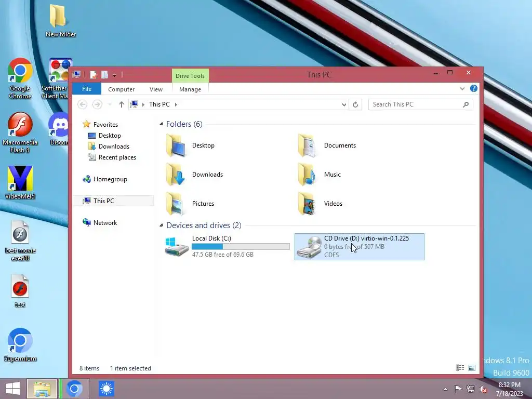This screenshot has height=399, width=532.
Task: Click the Drive Tools contextual tab header
Action: (190, 76)
